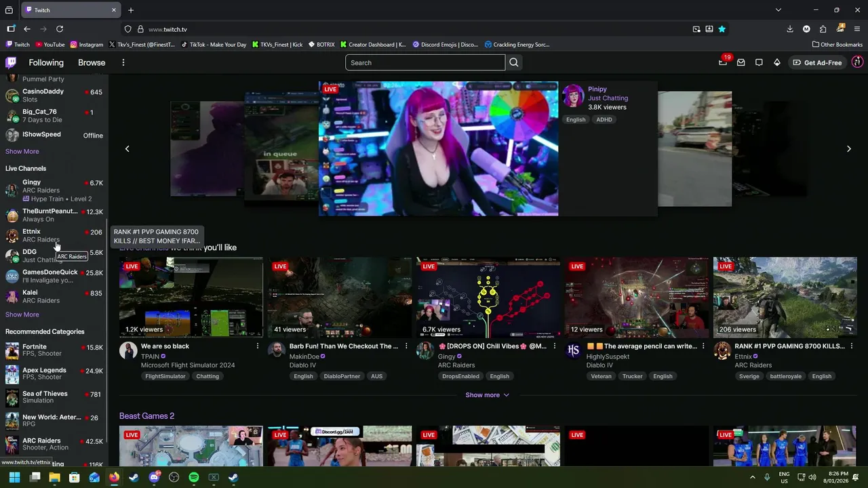Open the Creator Dashboard bookmark
Screen dimensions: 868x488
(372, 45)
